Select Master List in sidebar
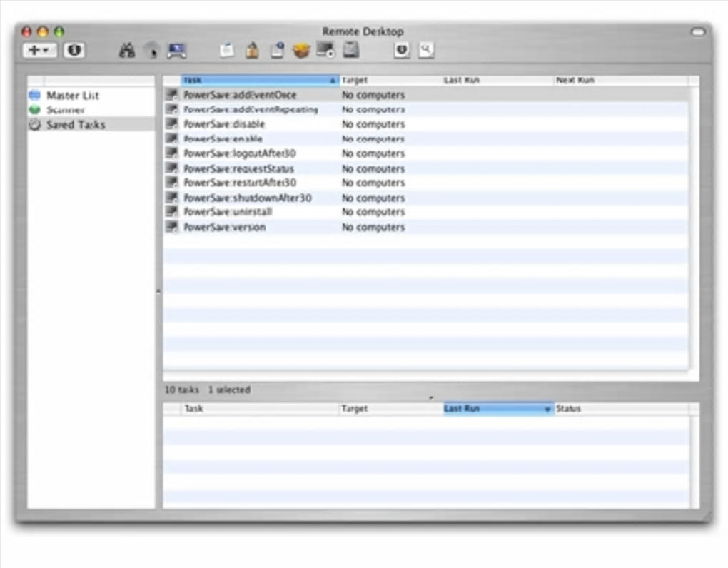 point(91,96)
